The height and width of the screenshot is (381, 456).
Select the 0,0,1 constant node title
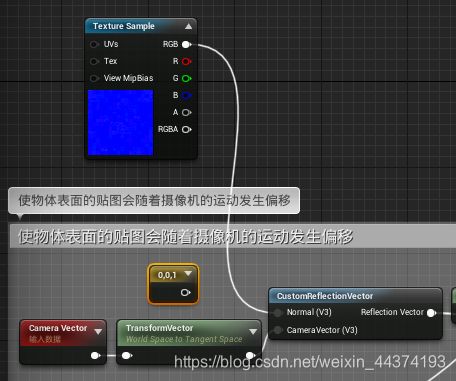(x=167, y=275)
